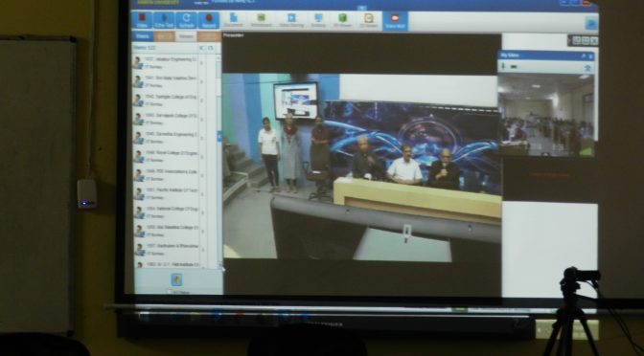Open the Video Sharing module
The height and width of the screenshot is (356, 644).
click(291, 20)
